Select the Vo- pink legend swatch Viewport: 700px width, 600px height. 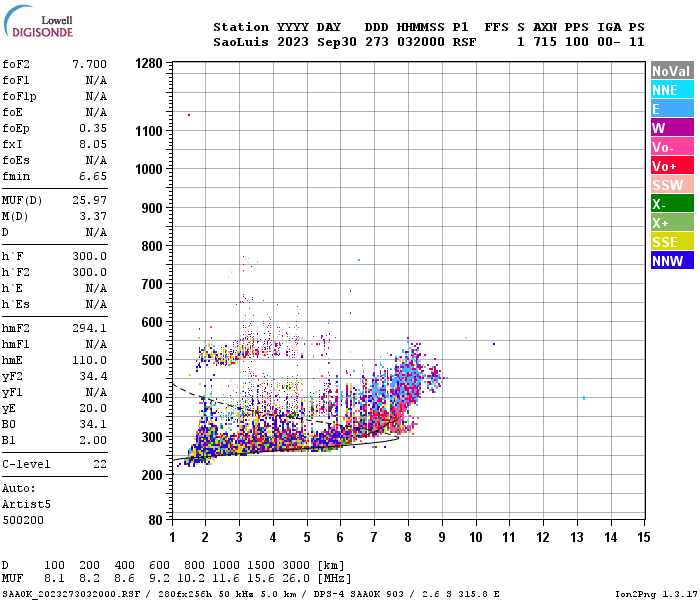click(x=672, y=147)
